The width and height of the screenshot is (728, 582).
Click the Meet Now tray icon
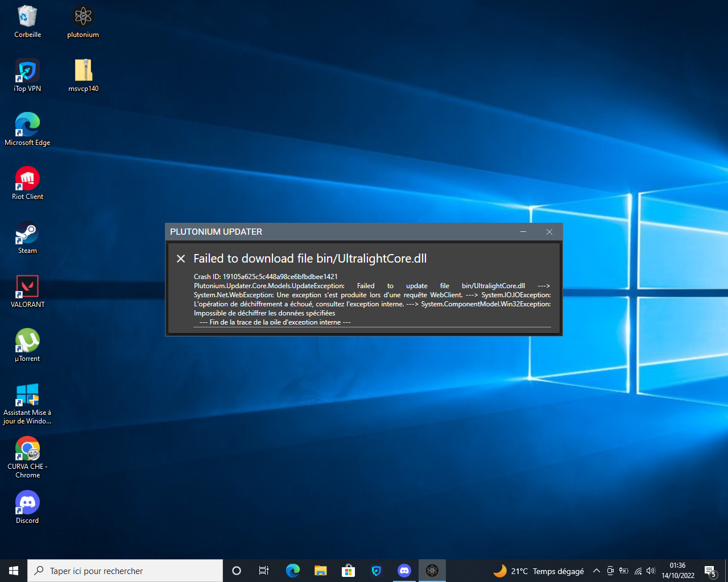(x=610, y=571)
